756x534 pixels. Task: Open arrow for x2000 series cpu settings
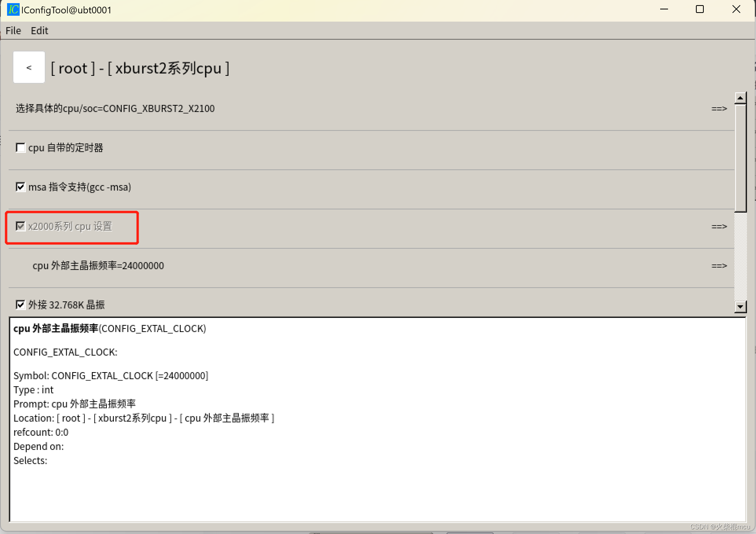(719, 226)
